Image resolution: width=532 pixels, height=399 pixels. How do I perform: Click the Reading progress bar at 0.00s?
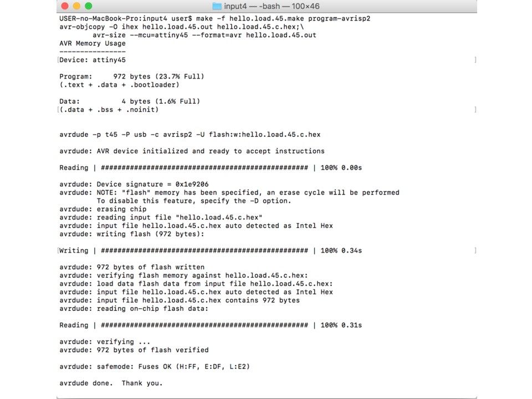(x=211, y=167)
